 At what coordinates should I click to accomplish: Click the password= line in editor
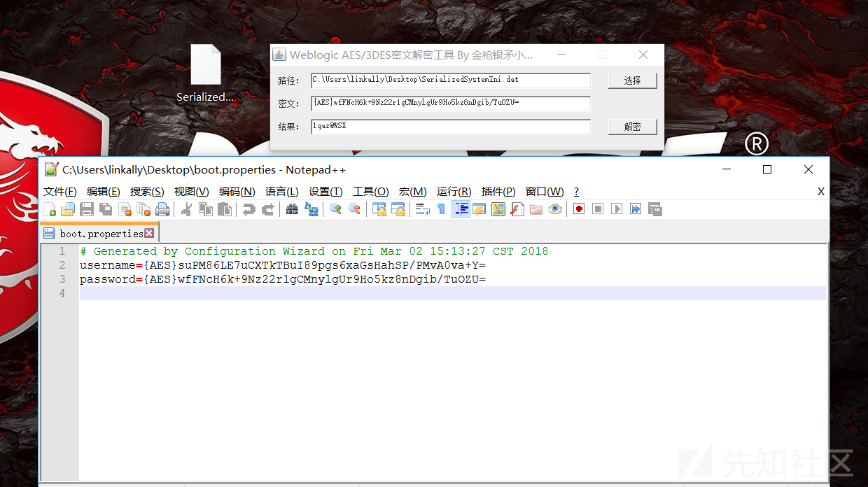pos(283,279)
